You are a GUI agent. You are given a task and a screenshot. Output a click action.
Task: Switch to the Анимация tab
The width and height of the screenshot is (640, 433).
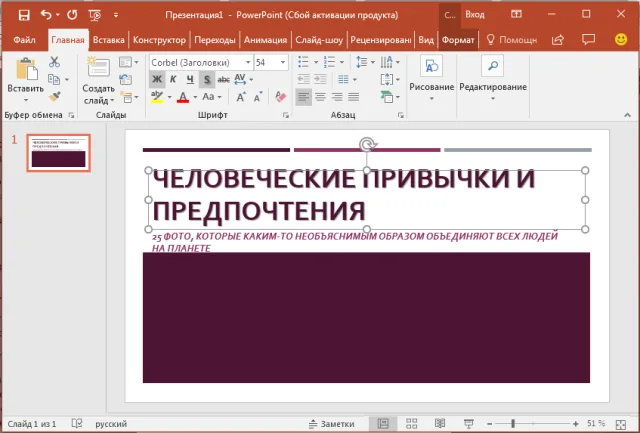[265, 40]
